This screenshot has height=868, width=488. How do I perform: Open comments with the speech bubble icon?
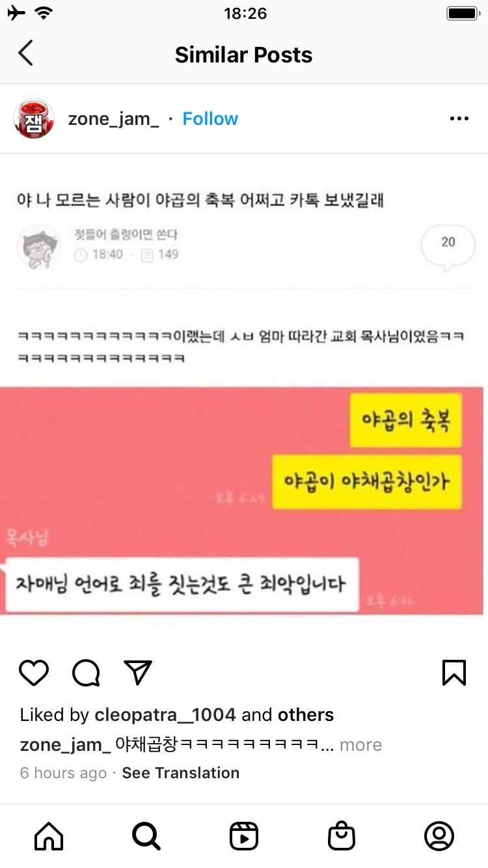coord(86,673)
